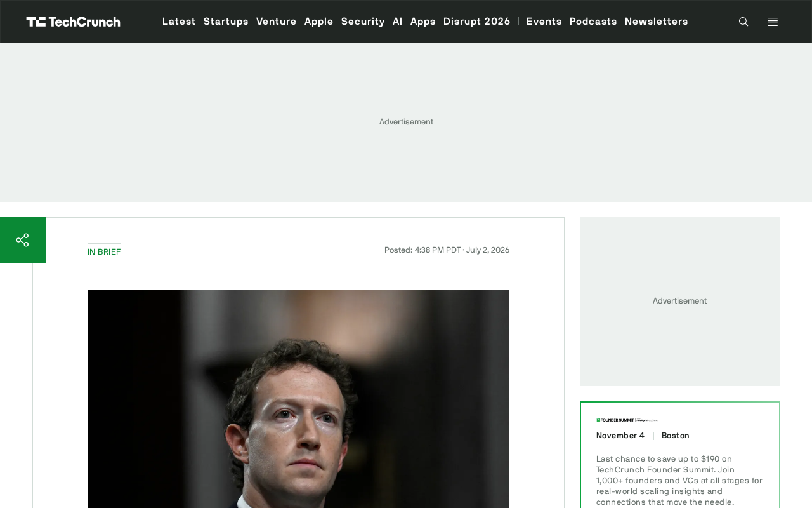Viewport: 812px width, 508px height.
Task: Open the Security section
Action: point(363,22)
